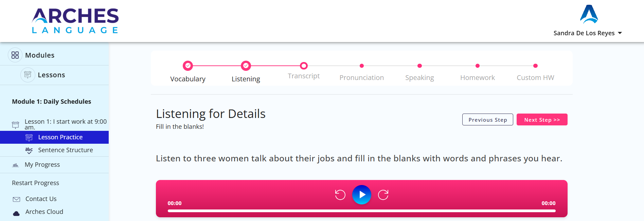Go to the Pronunciation step
Image resolution: width=644 pixels, height=221 pixels.
click(x=362, y=78)
